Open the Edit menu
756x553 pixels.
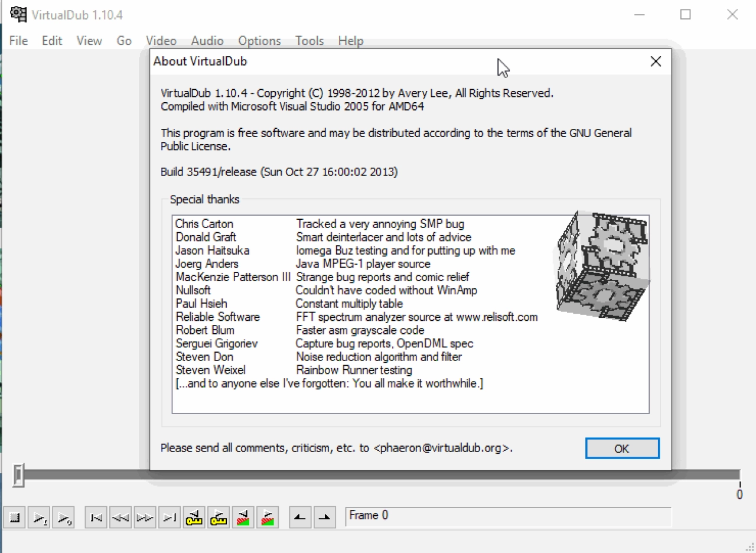[x=52, y=41]
